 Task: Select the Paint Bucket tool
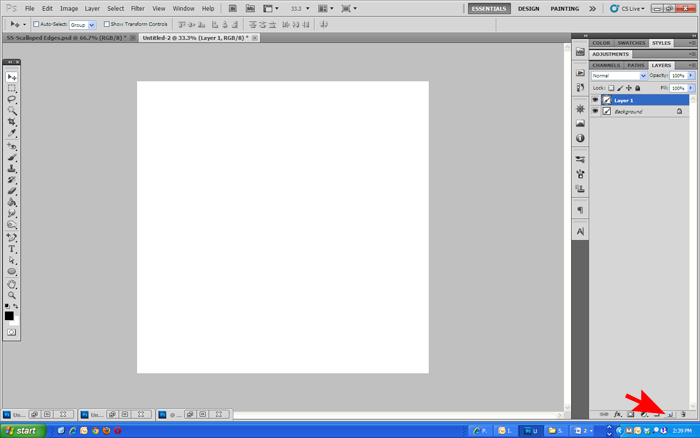pyautogui.click(x=12, y=202)
